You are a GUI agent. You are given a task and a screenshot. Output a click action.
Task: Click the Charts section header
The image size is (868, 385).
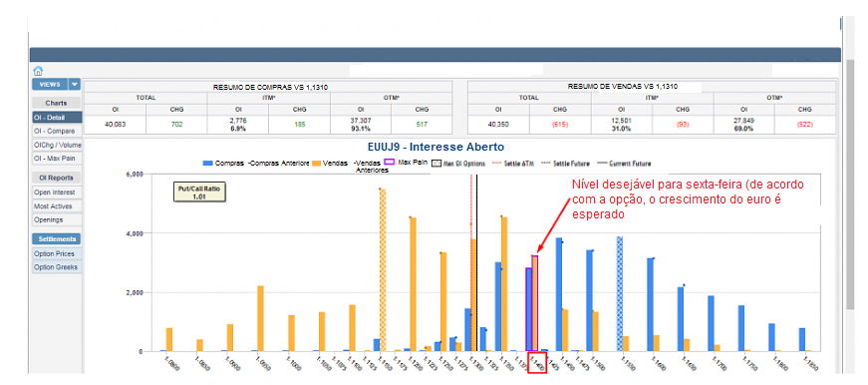point(56,103)
